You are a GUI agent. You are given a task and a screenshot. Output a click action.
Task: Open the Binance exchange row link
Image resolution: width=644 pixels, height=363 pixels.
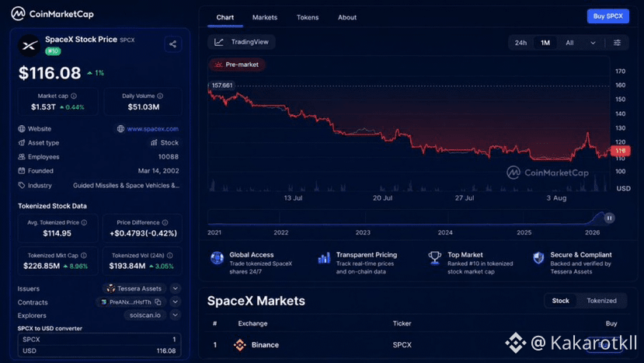(x=265, y=345)
